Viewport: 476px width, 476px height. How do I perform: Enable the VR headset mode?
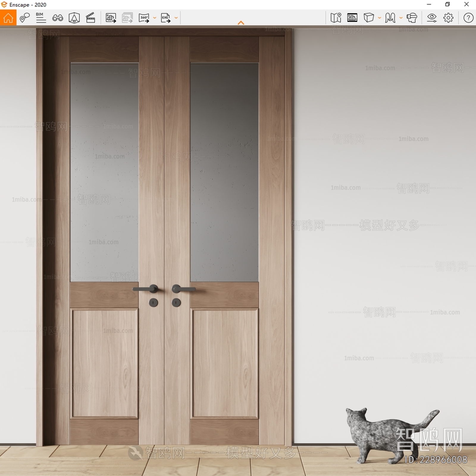coord(412,18)
